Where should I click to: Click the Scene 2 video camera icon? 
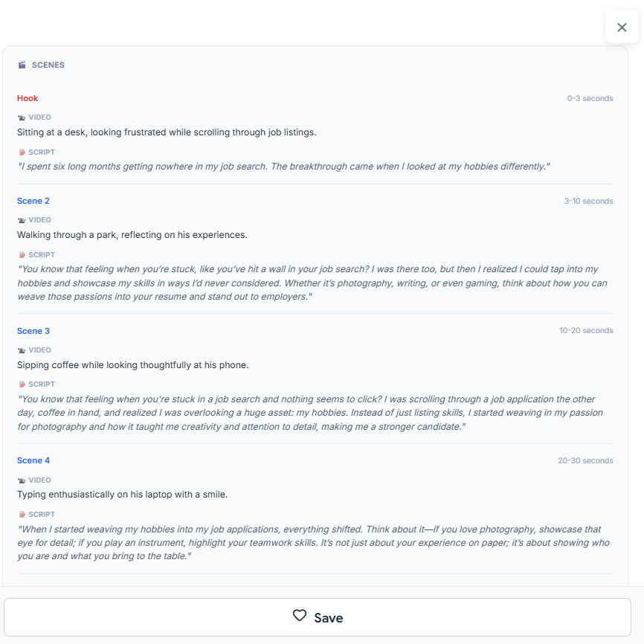point(22,220)
